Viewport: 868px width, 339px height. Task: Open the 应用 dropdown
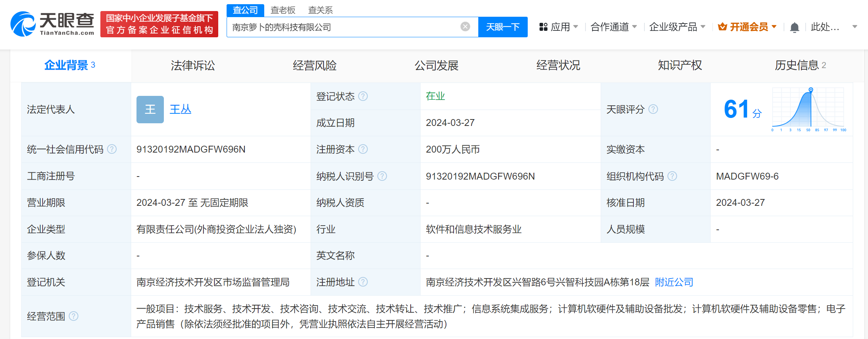coord(559,27)
